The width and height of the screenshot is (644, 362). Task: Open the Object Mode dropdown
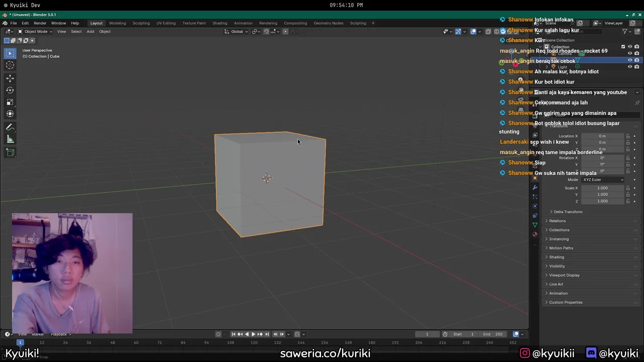[35, 31]
